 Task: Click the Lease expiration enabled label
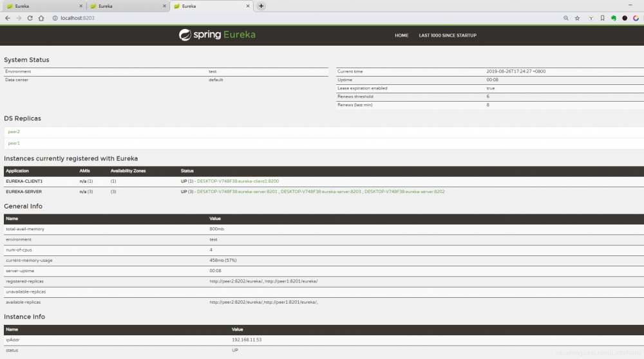tap(362, 88)
